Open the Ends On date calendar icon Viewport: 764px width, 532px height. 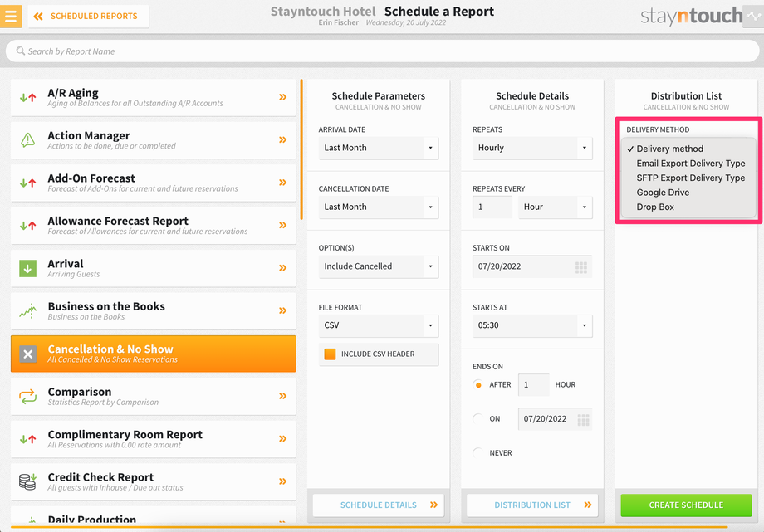(583, 419)
